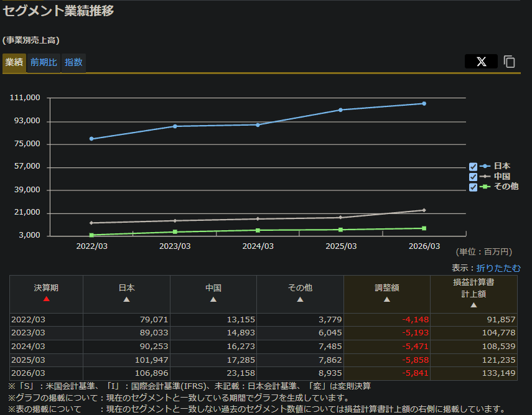Select the 中国 data point at 2026/03

424,210
